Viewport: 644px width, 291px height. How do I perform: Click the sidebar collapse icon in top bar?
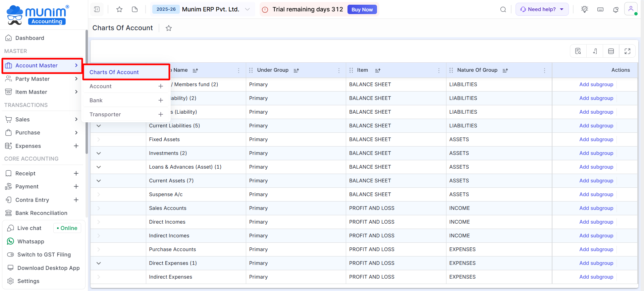[97, 9]
